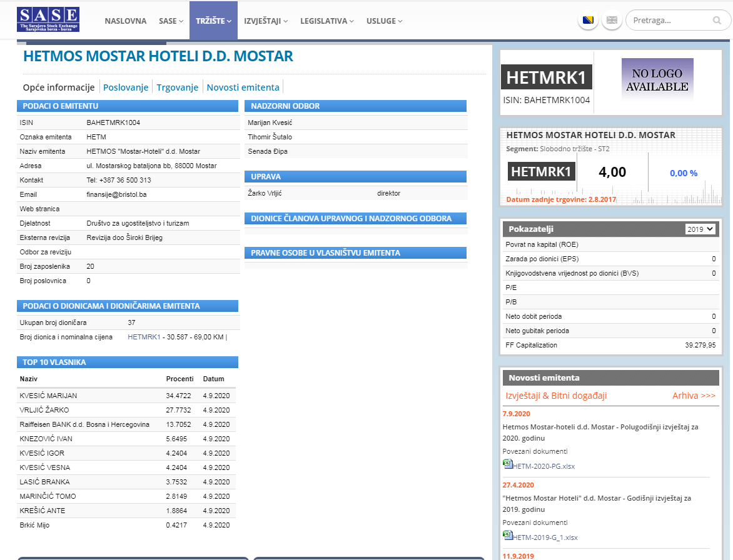Click the large HETMRK1 symbol box
733x560 pixels.
coord(547,77)
